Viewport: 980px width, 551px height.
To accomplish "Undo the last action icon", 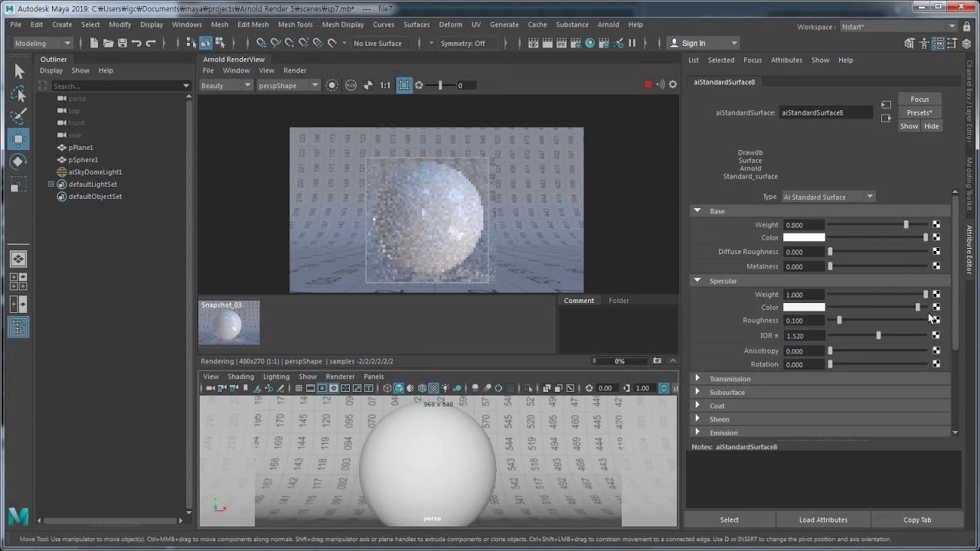I will (x=136, y=43).
